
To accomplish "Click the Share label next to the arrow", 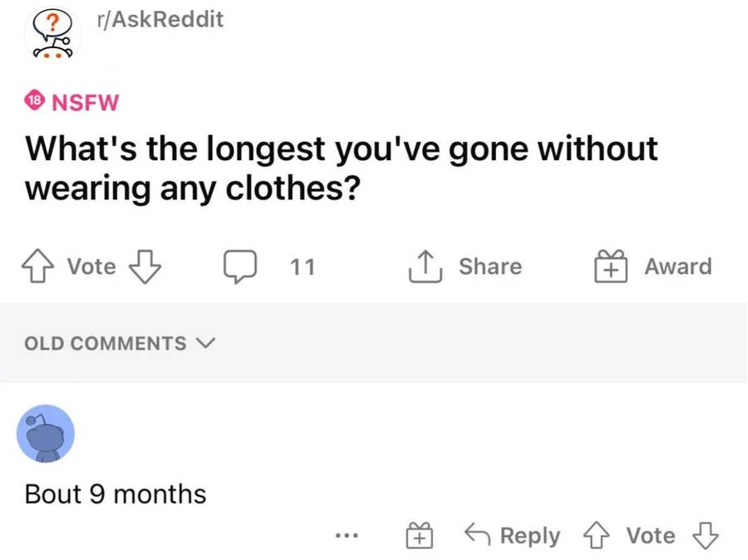I will [x=490, y=266].
